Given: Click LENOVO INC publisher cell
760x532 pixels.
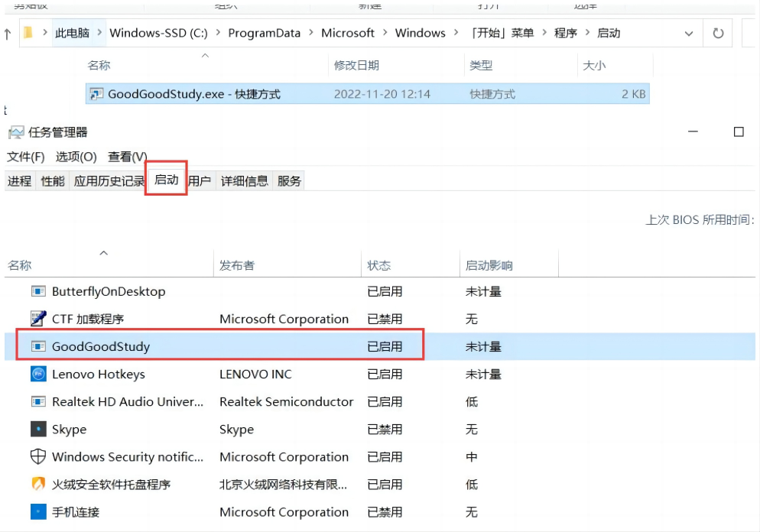Looking at the screenshot, I should (255, 374).
